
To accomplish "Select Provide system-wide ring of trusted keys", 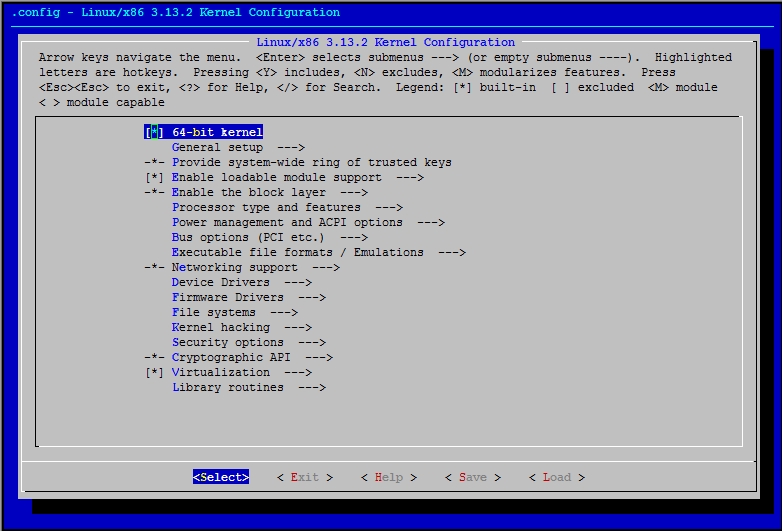I will [x=312, y=163].
